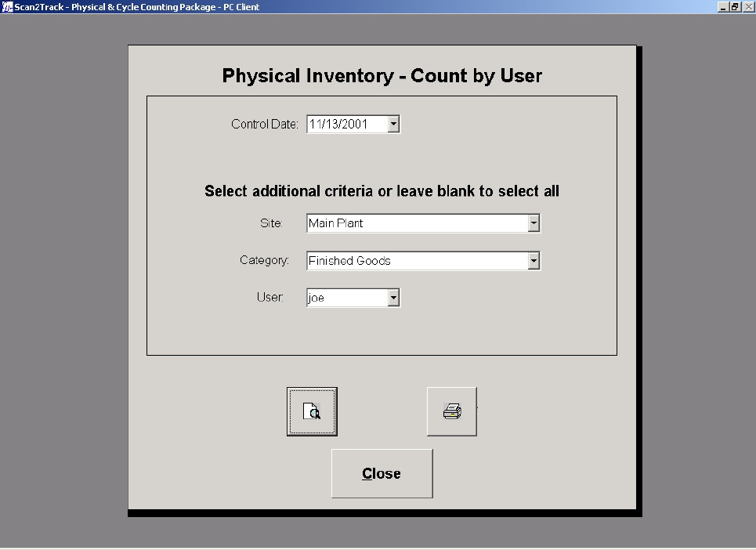
Task: Click the 'Control Date:' label
Action: coord(265,125)
